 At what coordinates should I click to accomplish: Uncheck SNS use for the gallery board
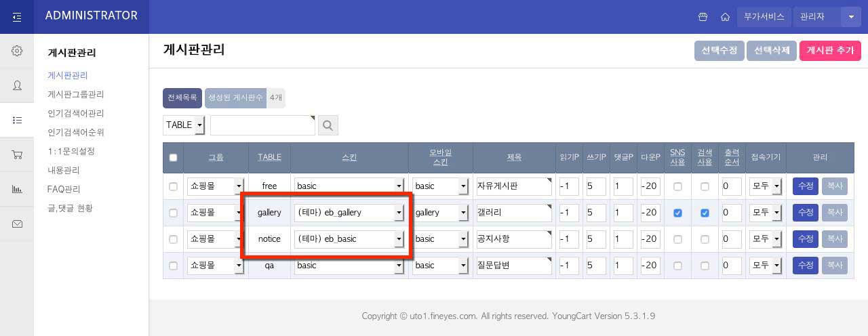(x=677, y=213)
